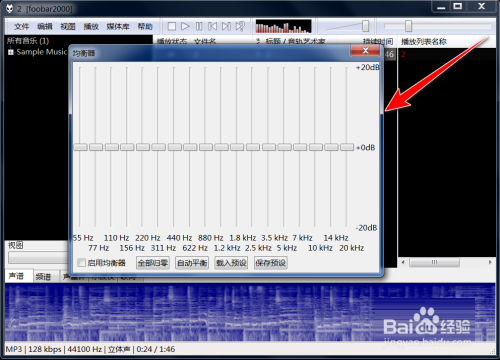Click the 2.5 kHz equalizer slider handle

(253, 147)
